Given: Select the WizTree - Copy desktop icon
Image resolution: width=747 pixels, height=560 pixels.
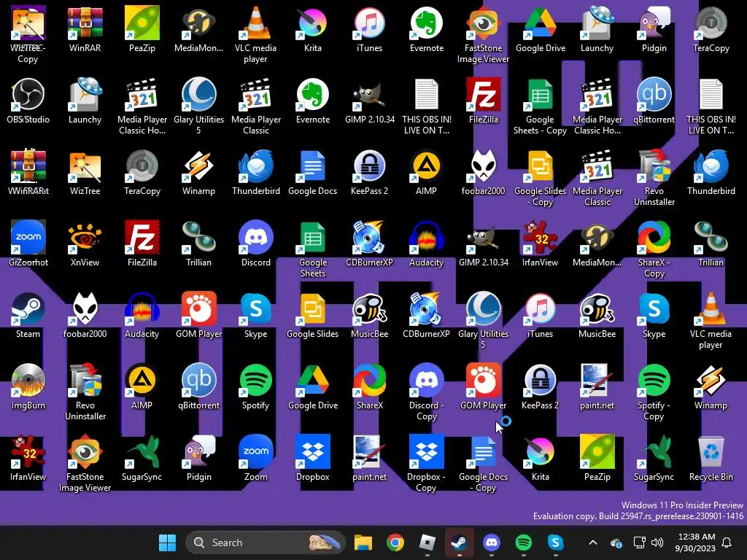Looking at the screenshot, I should 28,34.
